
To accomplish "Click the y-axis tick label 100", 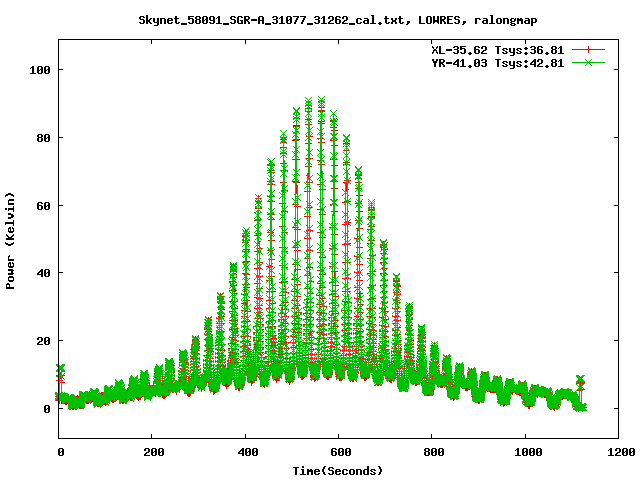I will pos(40,70).
